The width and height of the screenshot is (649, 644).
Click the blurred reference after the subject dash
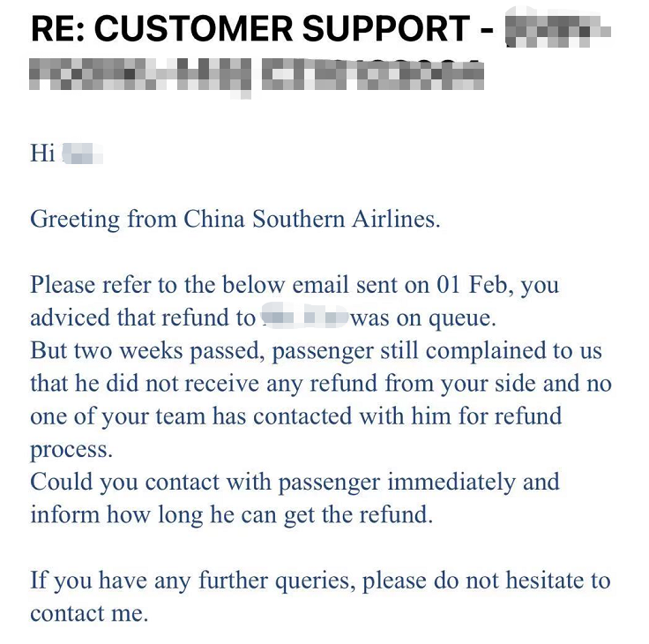point(558,28)
